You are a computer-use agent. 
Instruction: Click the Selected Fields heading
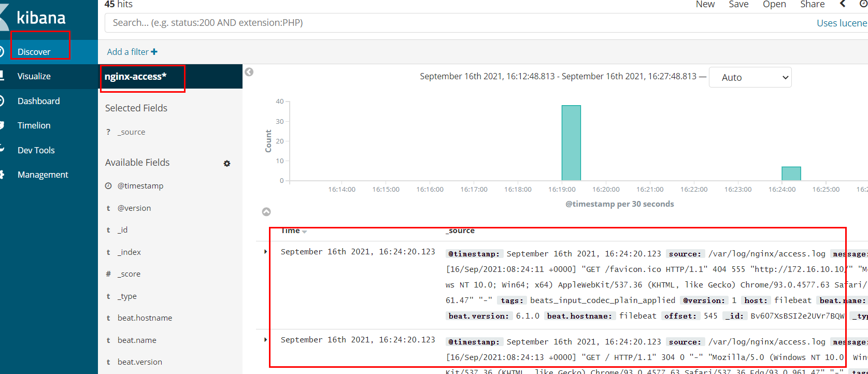coord(136,108)
